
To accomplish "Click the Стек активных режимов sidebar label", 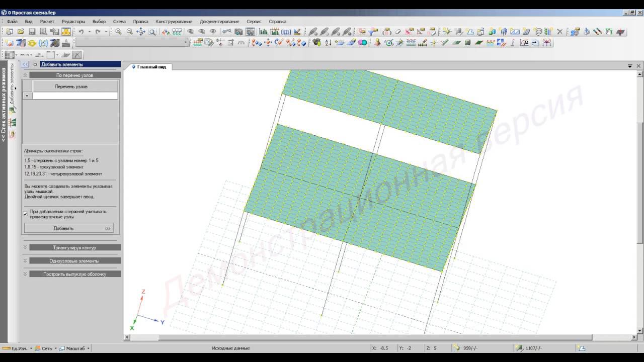I will pos(4,105).
